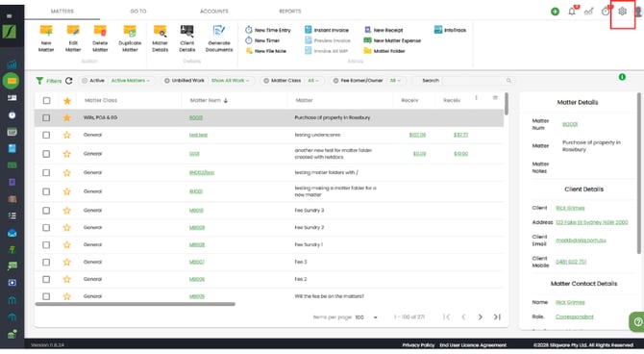
Task: Tick the select-all checkbox in the table header
Action: tap(47, 100)
